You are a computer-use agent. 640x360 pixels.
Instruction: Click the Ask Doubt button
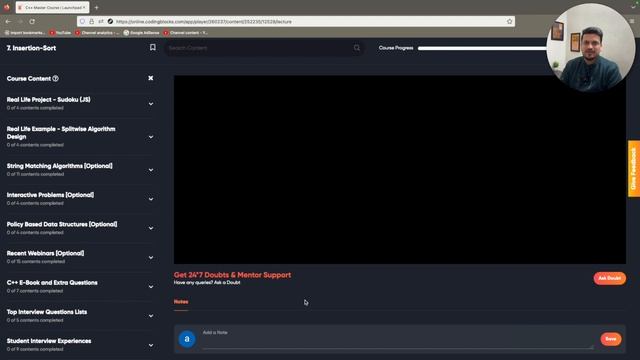click(609, 278)
